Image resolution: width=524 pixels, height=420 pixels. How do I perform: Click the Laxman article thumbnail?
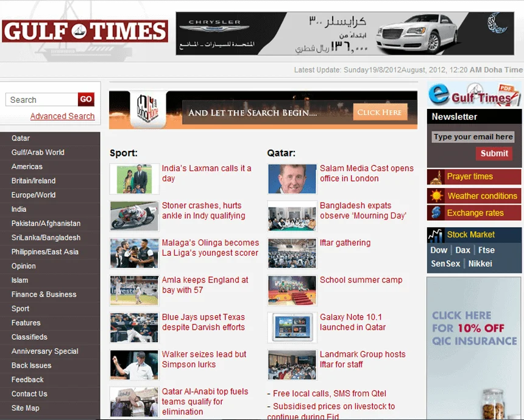click(134, 179)
